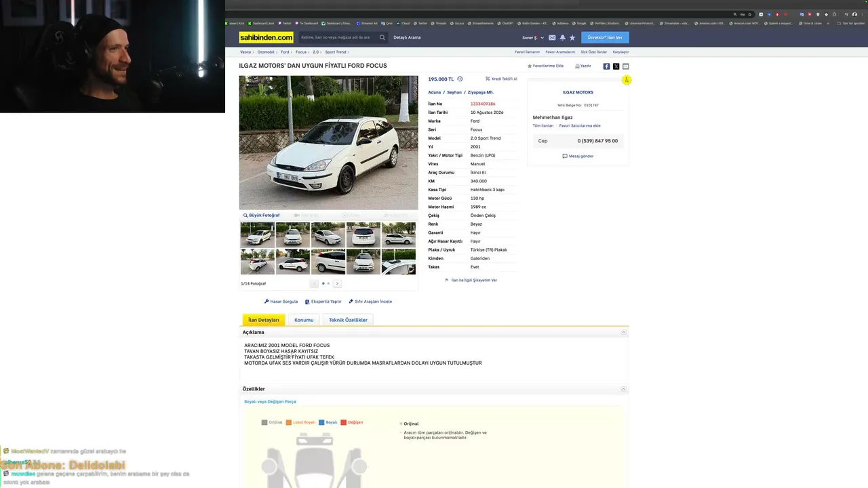
Task: Click Yazdır print option
Action: [x=583, y=66]
